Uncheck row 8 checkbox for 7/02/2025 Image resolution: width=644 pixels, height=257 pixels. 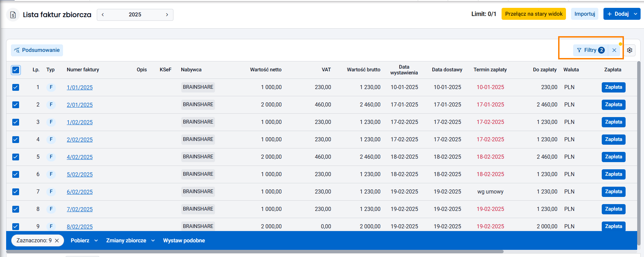pos(16,209)
